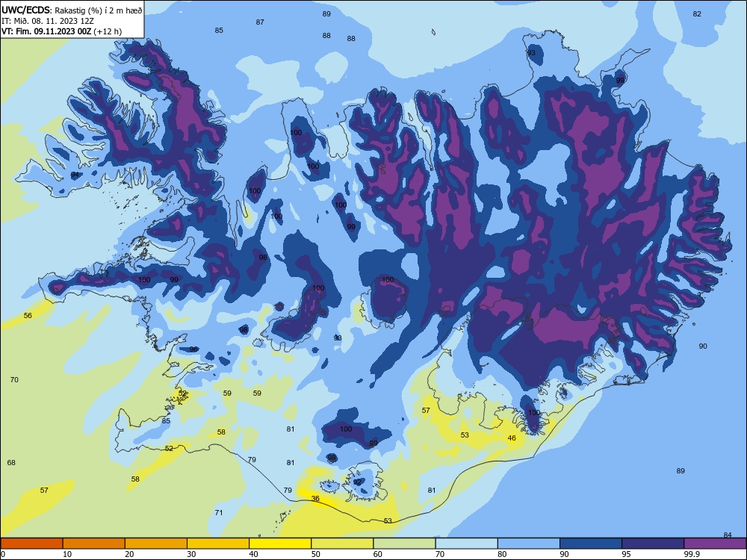Click the purple above-99.9 legend swatch
The width and height of the screenshot is (747, 560).
click(x=715, y=544)
